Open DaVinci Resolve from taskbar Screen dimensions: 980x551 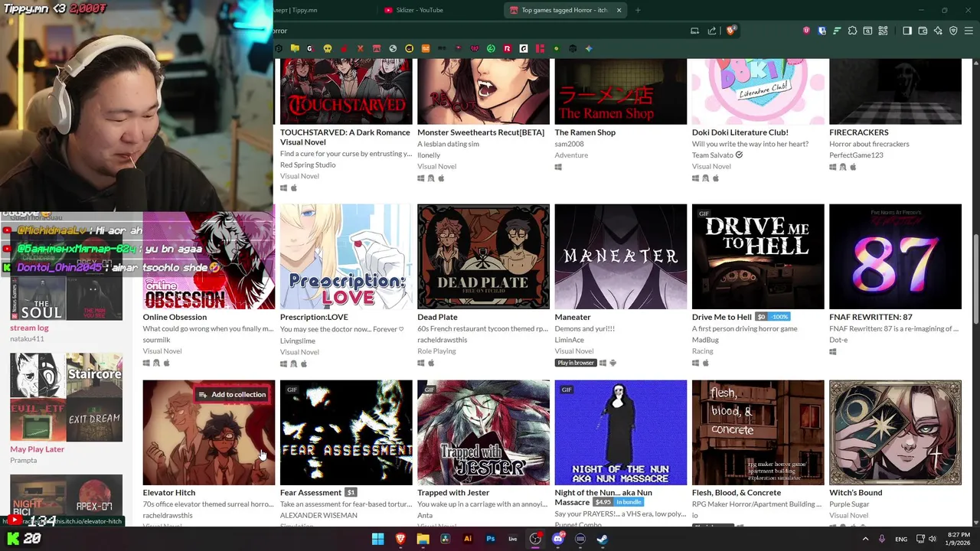point(445,539)
